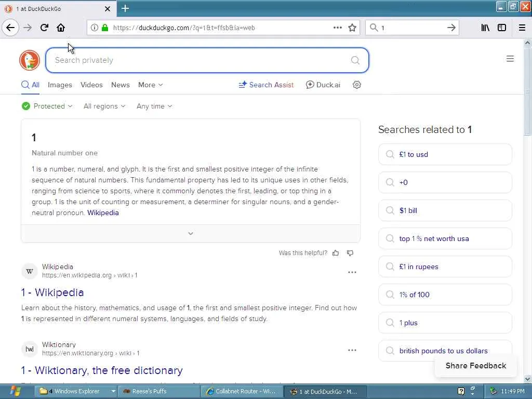
Task: Click the system tray clock 11:49 PM
Action: (x=513, y=391)
